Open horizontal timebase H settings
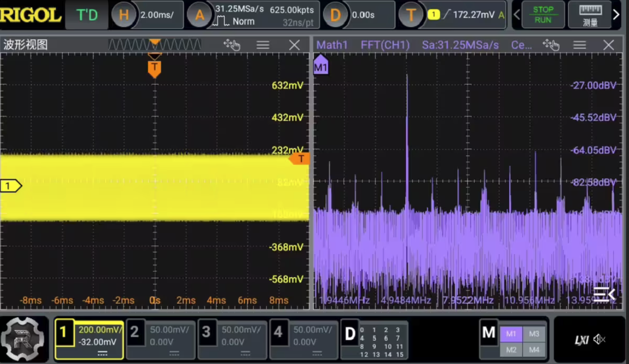Screen dimensions: 629x364 (124, 15)
